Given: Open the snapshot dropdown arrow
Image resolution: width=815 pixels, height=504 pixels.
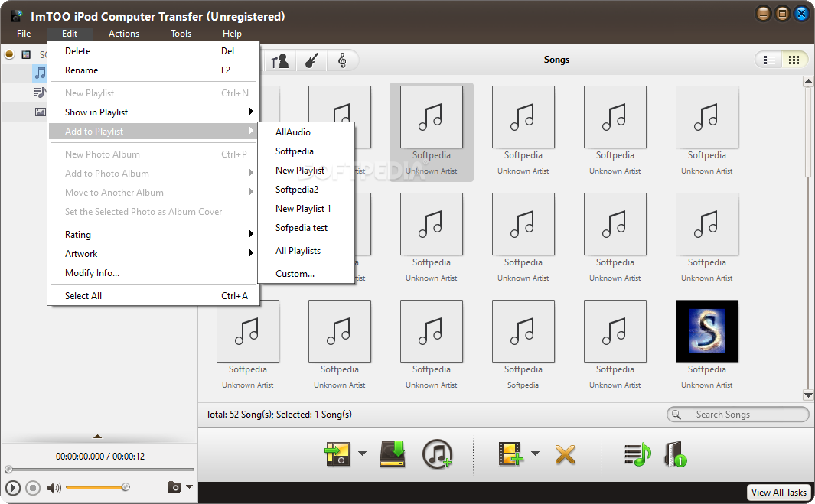Looking at the screenshot, I should tap(189, 487).
